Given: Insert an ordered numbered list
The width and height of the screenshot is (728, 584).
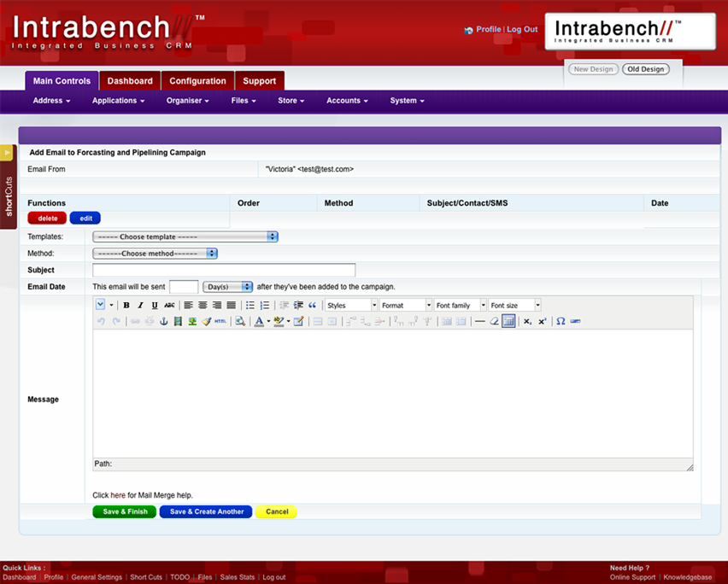Looking at the screenshot, I should click(x=265, y=305).
